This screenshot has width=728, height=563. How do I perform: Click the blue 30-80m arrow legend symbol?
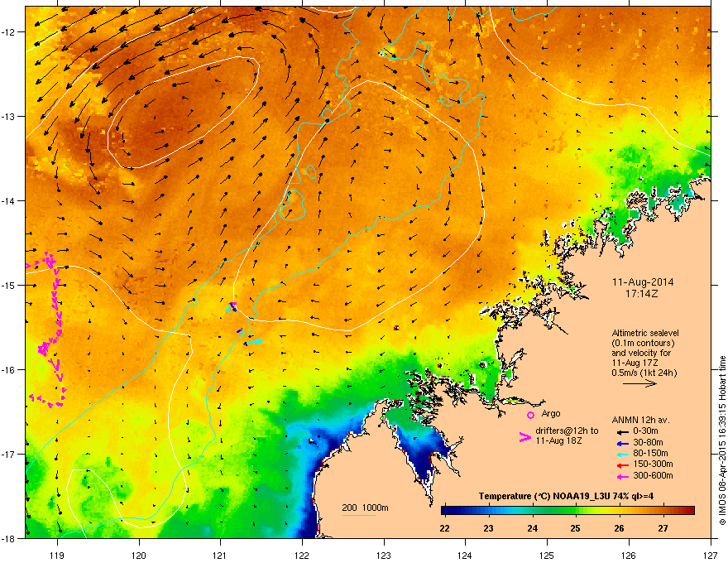pos(622,444)
